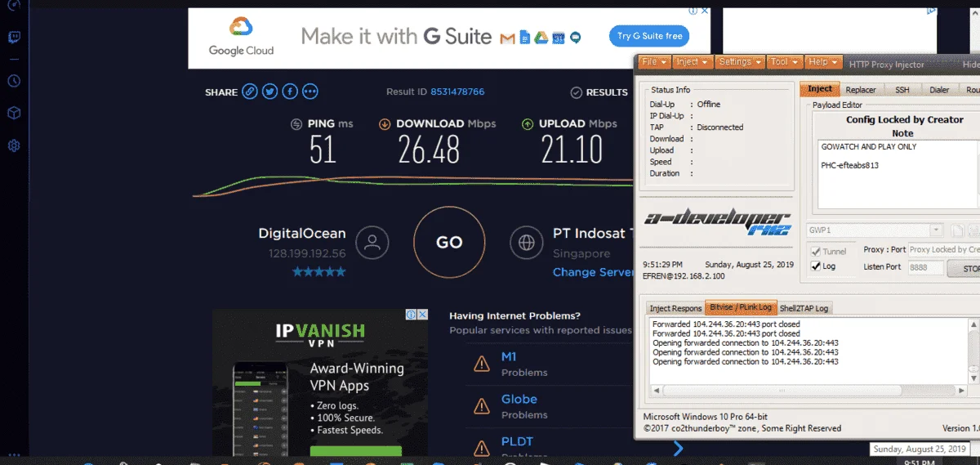The width and height of the screenshot is (980, 465).
Task: Open the Bitvise / PLink Log tab
Action: 741,307
